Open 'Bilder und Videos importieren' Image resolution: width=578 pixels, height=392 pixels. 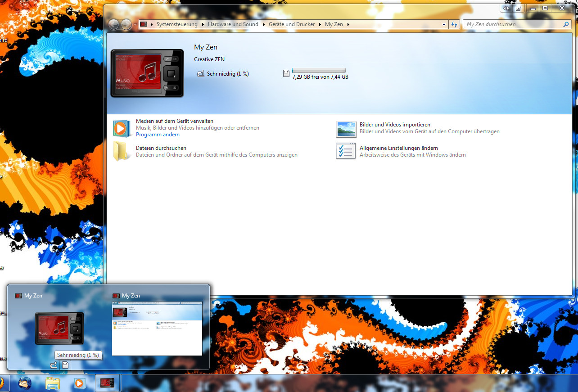(395, 125)
